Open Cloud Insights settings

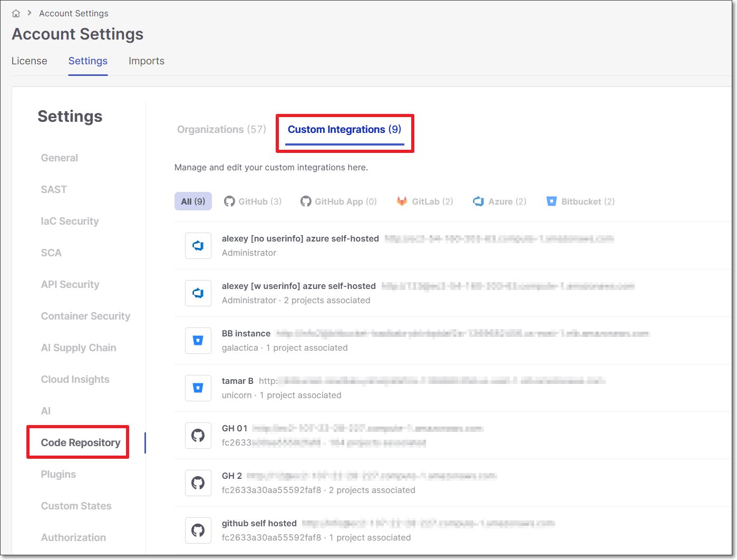pyautogui.click(x=75, y=380)
